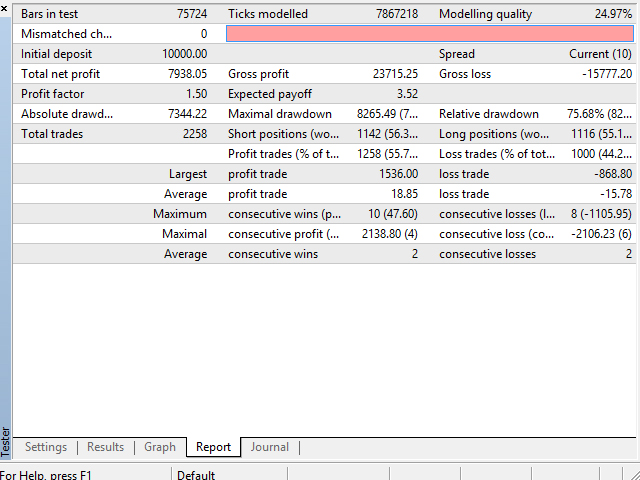Show the Graph tab

pos(160,447)
